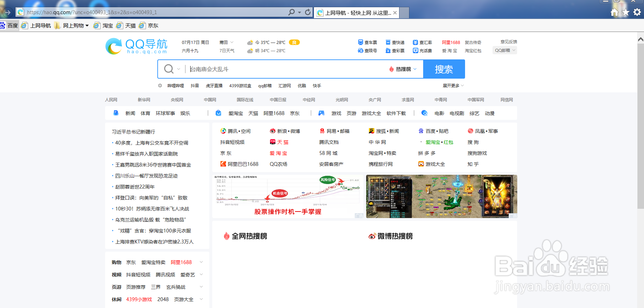Screen dimensions: 644x308
Task: Open the 上网导航 bookmark
Action: click(36, 25)
